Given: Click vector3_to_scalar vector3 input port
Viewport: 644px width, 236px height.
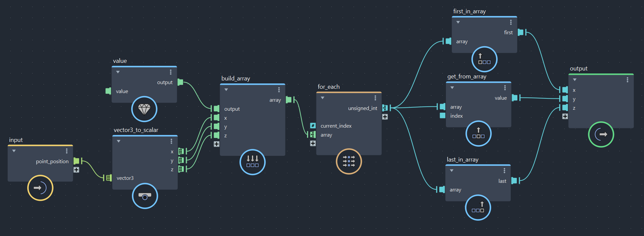Looking at the screenshot, I should (109, 178).
